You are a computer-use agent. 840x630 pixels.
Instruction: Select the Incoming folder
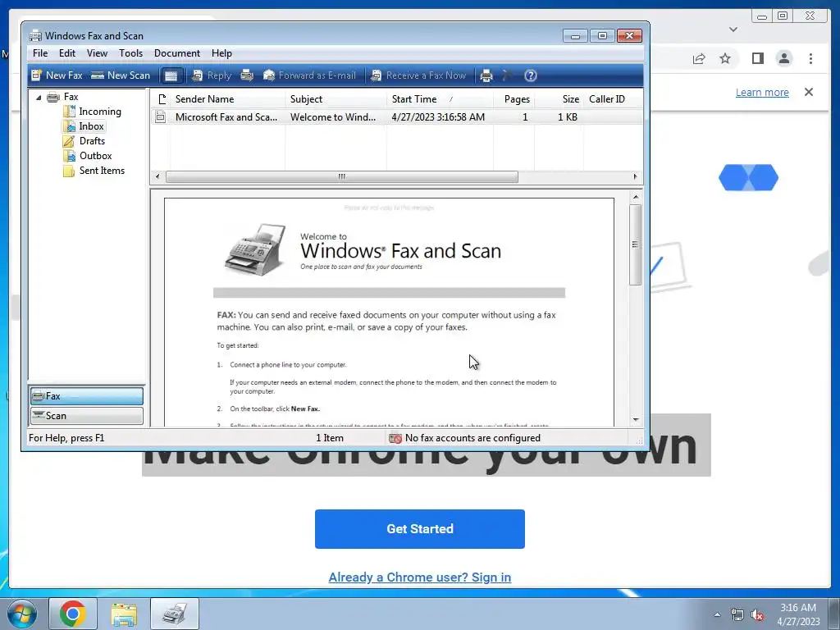click(99, 112)
